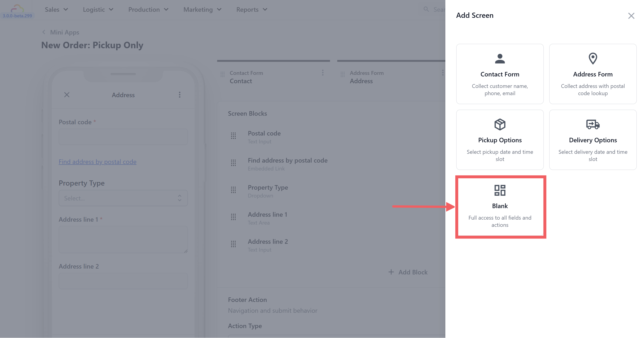Select the Delivery Options truck icon

point(593,124)
